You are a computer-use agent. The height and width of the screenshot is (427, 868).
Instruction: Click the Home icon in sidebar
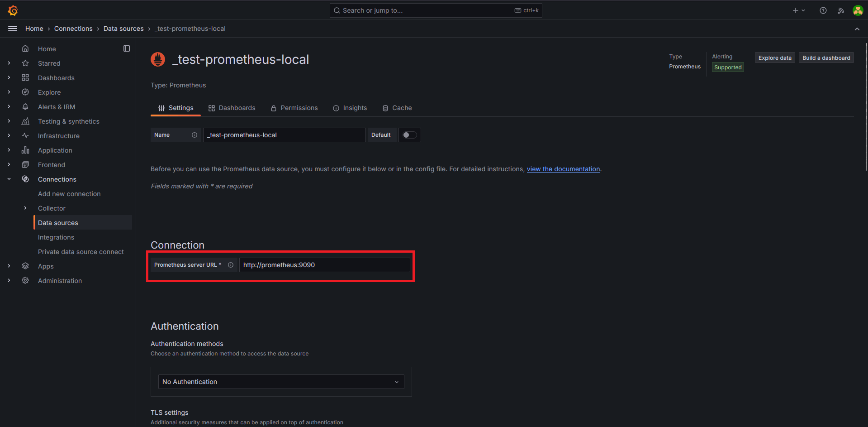[25, 49]
